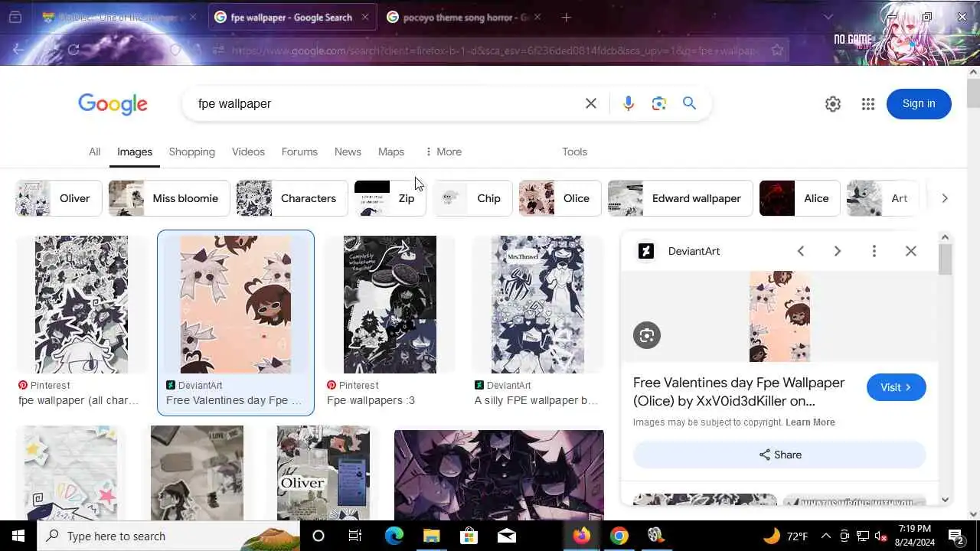
Task: Open Mail app from the taskbar
Action: tap(506, 536)
